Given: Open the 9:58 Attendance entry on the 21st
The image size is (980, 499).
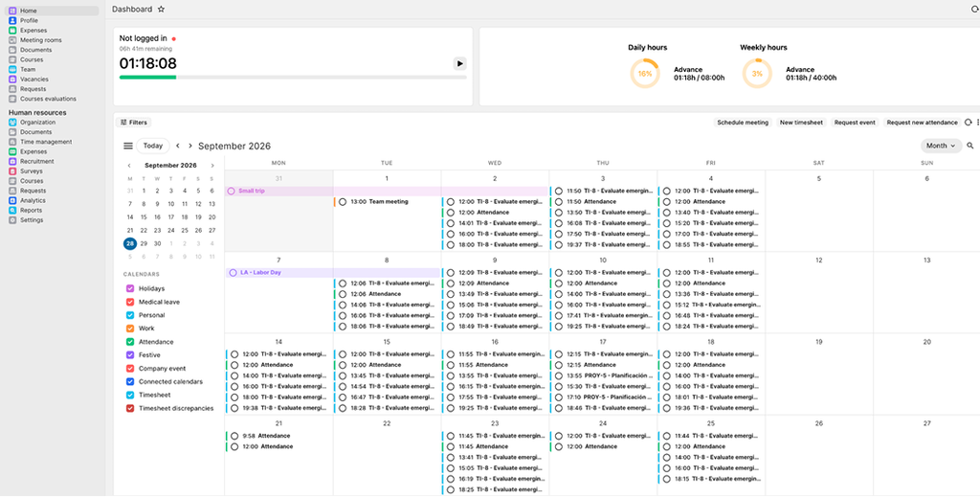Looking at the screenshot, I should click(x=278, y=436).
